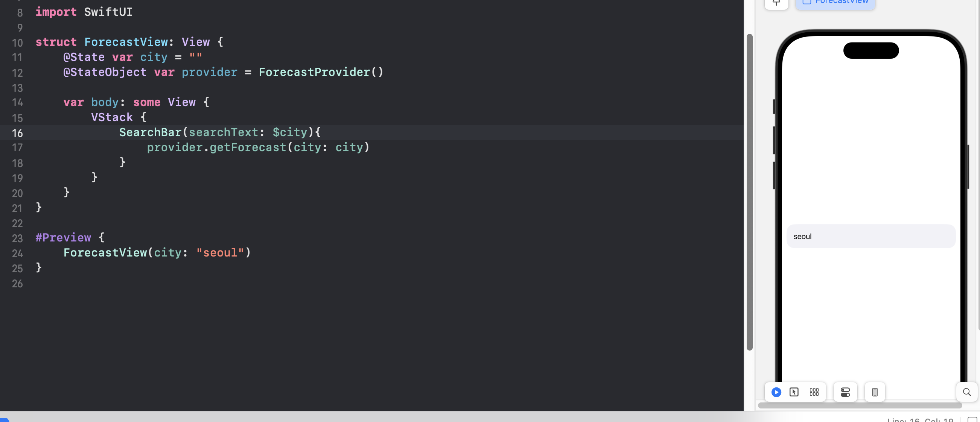Open preview device selector

point(875,392)
